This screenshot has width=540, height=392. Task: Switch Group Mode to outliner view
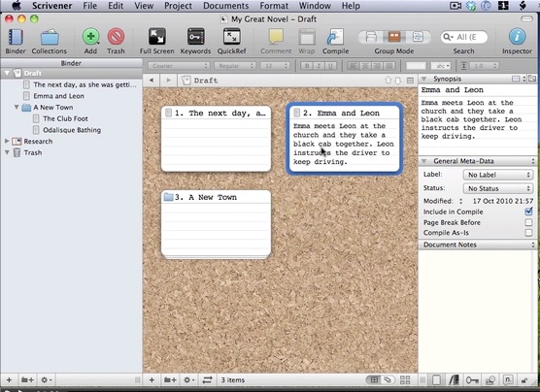point(418,37)
